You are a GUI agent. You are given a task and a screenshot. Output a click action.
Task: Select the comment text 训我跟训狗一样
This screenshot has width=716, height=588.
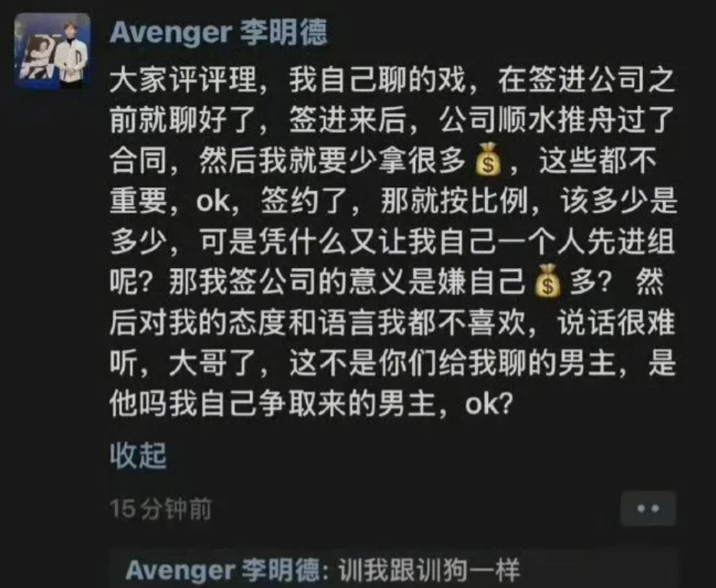pos(428,570)
